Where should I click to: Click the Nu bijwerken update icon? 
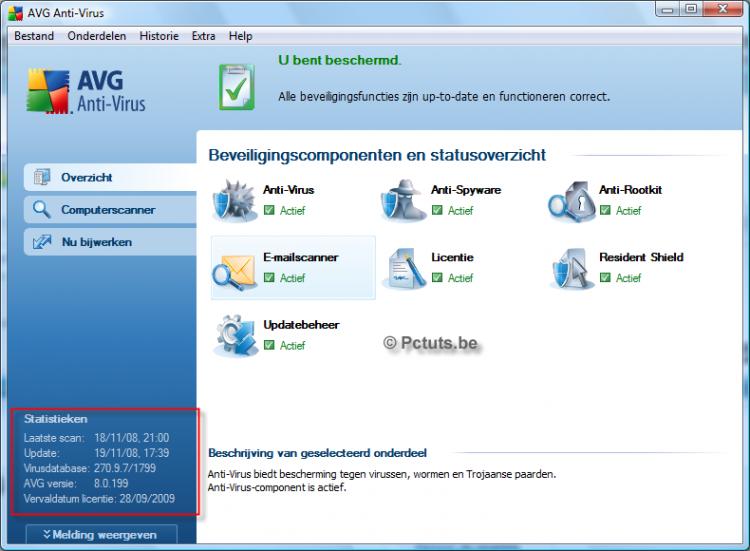[x=42, y=242]
